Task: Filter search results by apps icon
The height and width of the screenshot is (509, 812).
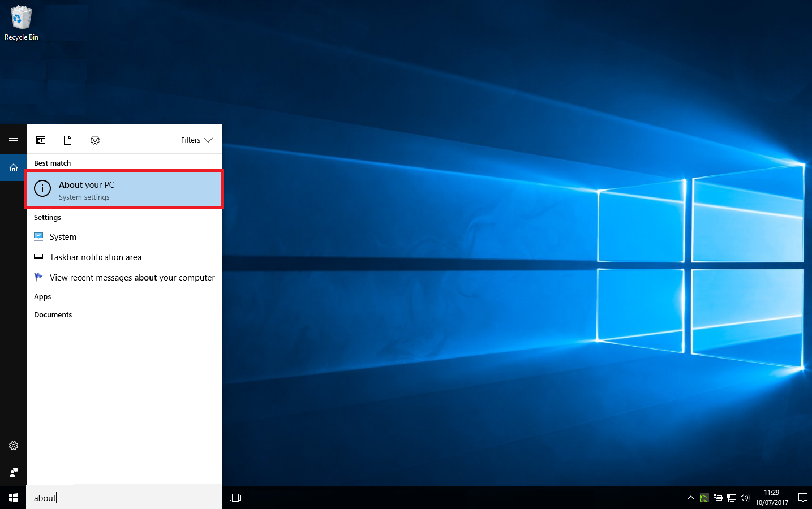Action: pyautogui.click(x=41, y=140)
